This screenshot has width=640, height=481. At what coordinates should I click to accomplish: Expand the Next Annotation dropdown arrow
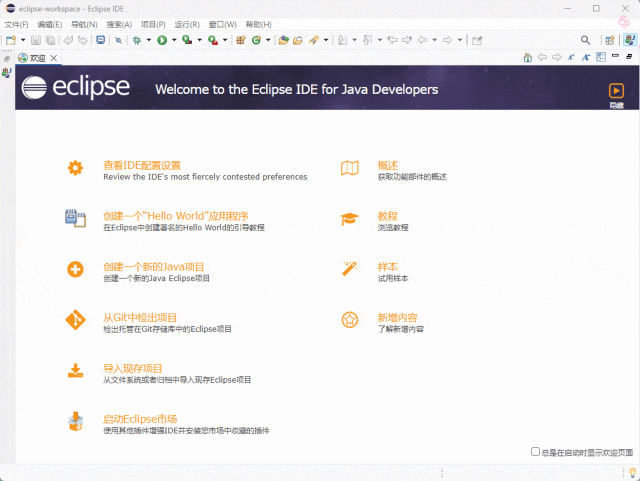[x=354, y=40]
